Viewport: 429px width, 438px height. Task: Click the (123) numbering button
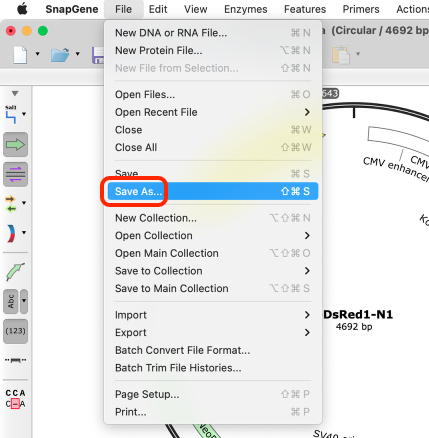click(15, 331)
